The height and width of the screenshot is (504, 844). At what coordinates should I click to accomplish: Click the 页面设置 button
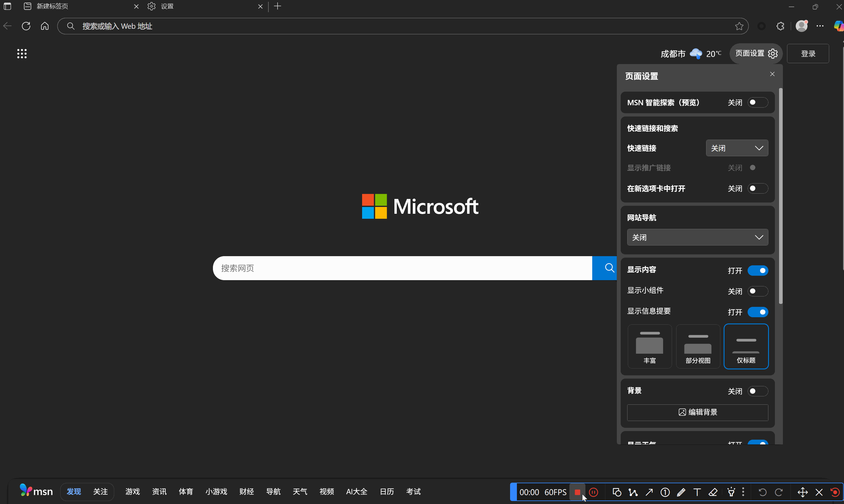[x=756, y=53]
